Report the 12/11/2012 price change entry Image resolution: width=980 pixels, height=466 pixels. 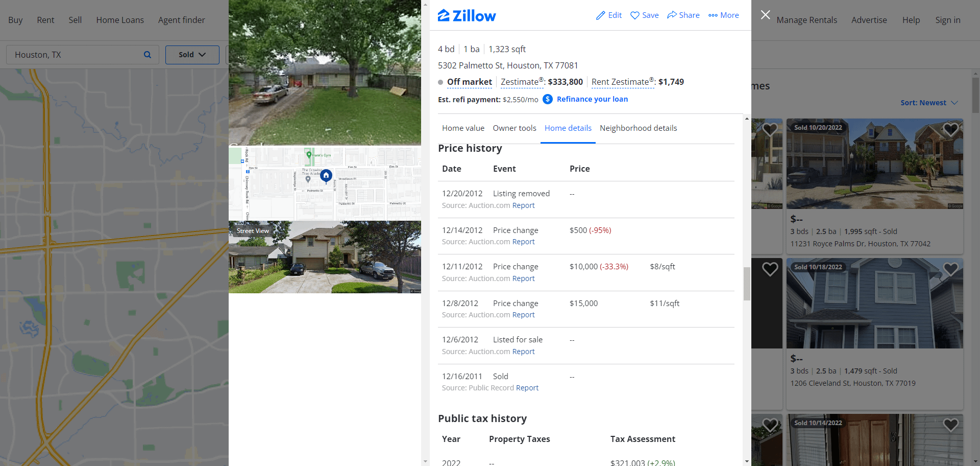(523, 278)
